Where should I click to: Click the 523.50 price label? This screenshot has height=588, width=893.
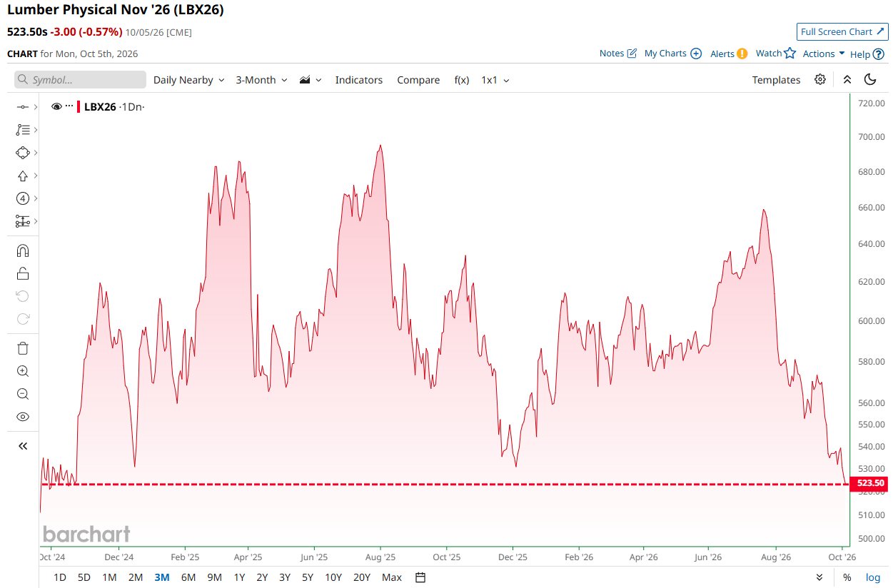tap(870, 483)
